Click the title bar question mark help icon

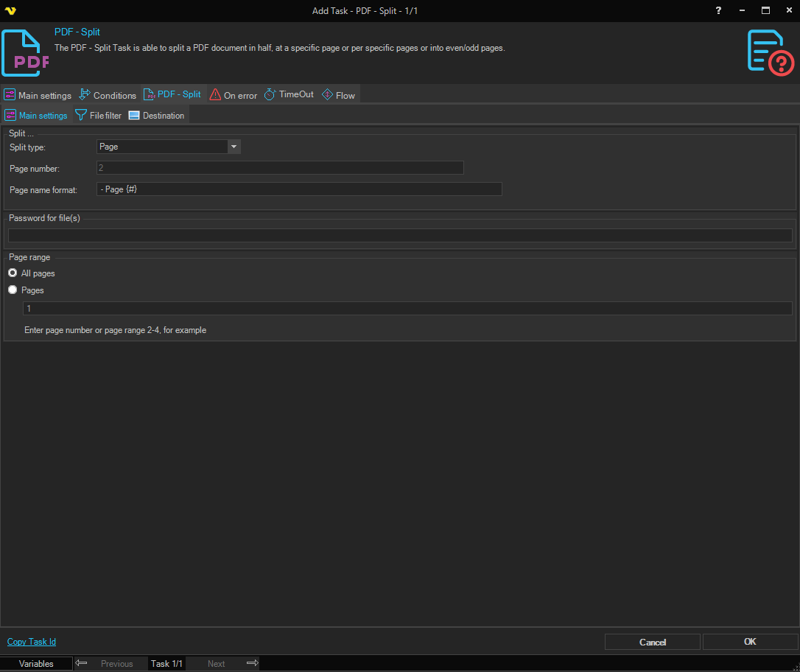click(x=719, y=10)
